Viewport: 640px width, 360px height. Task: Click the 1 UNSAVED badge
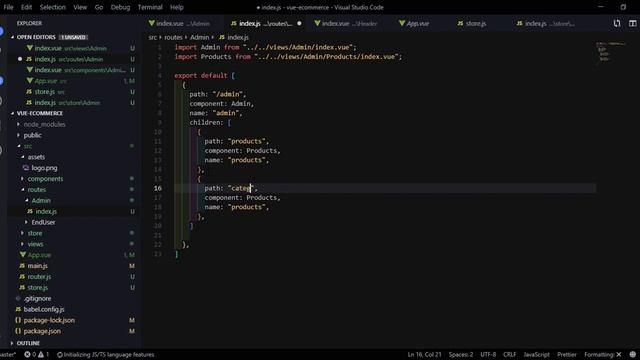click(73, 37)
